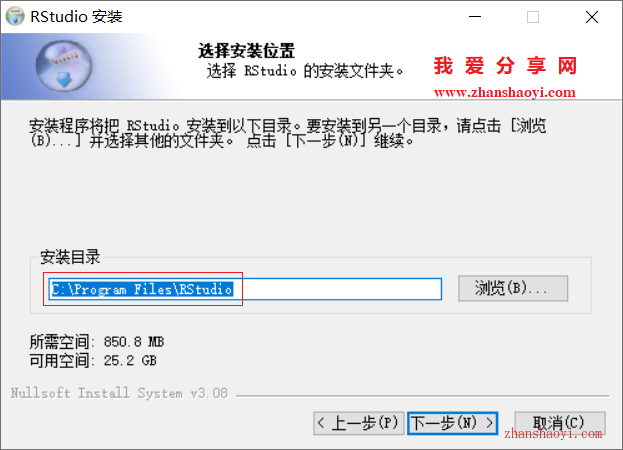
Task: Click the 所需空间 850.8 MB text
Action: point(97,342)
